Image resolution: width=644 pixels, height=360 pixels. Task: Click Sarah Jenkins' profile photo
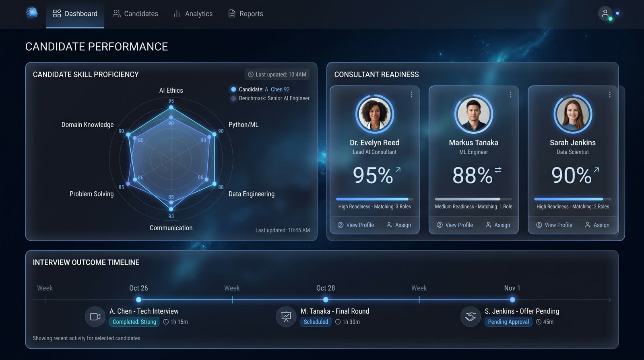572,114
